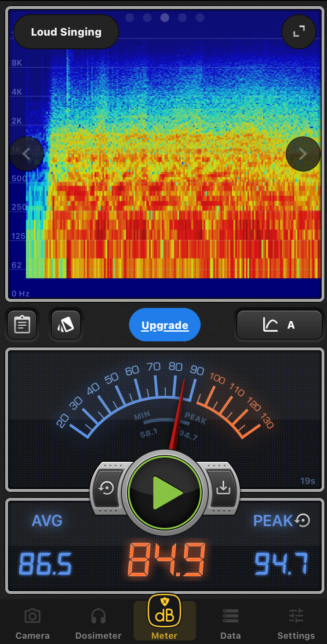Image resolution: width=327 pixels, height=644 pixels.
Task: Select the third page indicator dot
Action: click(165, 18)
